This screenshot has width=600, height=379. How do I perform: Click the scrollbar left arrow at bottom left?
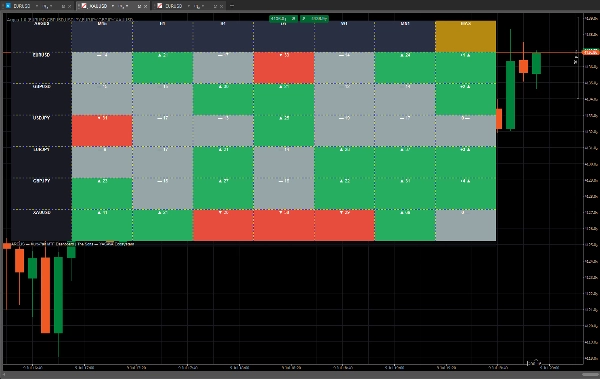pos(4,374)
